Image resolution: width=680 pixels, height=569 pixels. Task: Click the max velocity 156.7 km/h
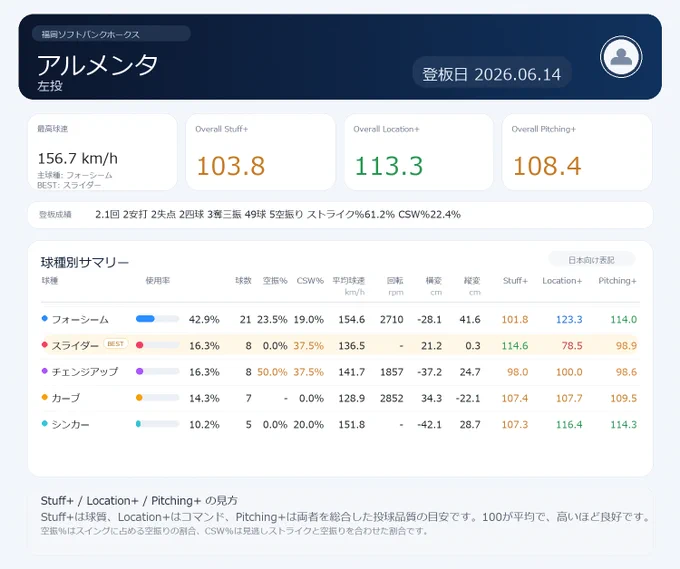78,158
